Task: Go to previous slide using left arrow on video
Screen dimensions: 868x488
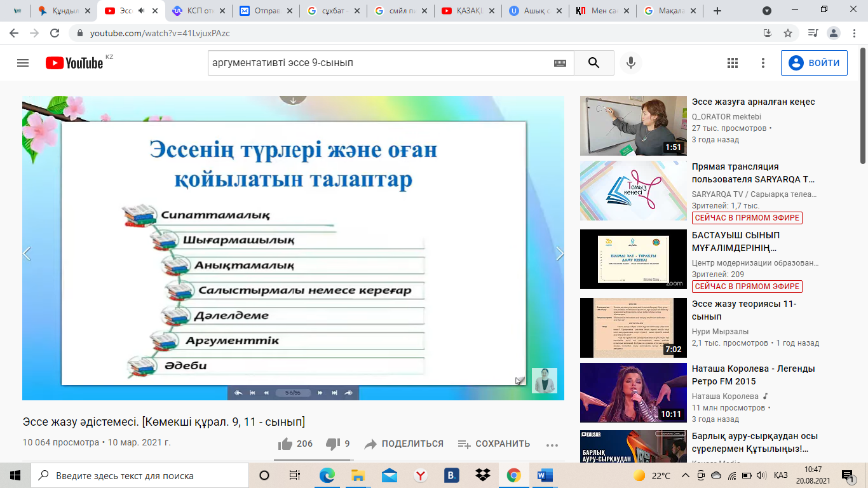Action: pyautogui.click(x=27, y=254)
